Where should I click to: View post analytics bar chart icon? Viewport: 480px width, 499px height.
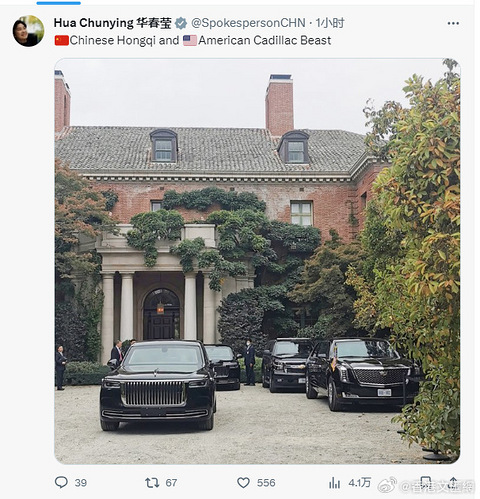click(x=334, y=483)
